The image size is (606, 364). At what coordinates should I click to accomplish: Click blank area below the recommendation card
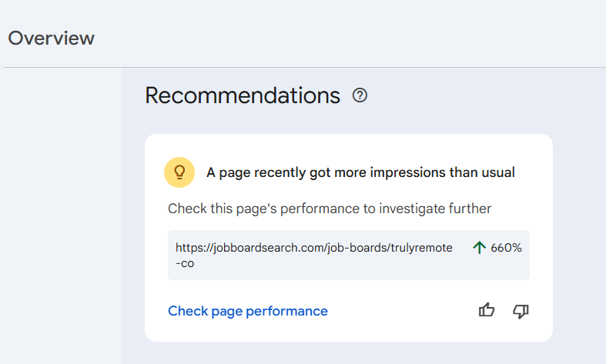347,352
